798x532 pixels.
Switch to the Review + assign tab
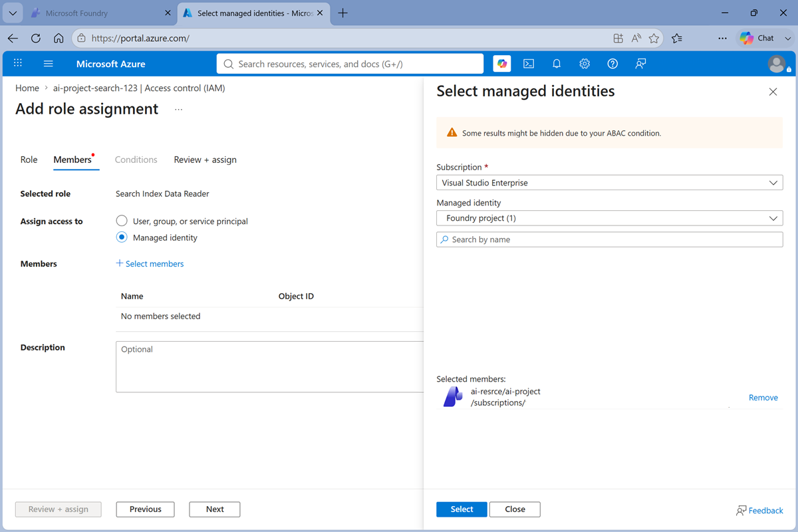[x=205, y=160]
